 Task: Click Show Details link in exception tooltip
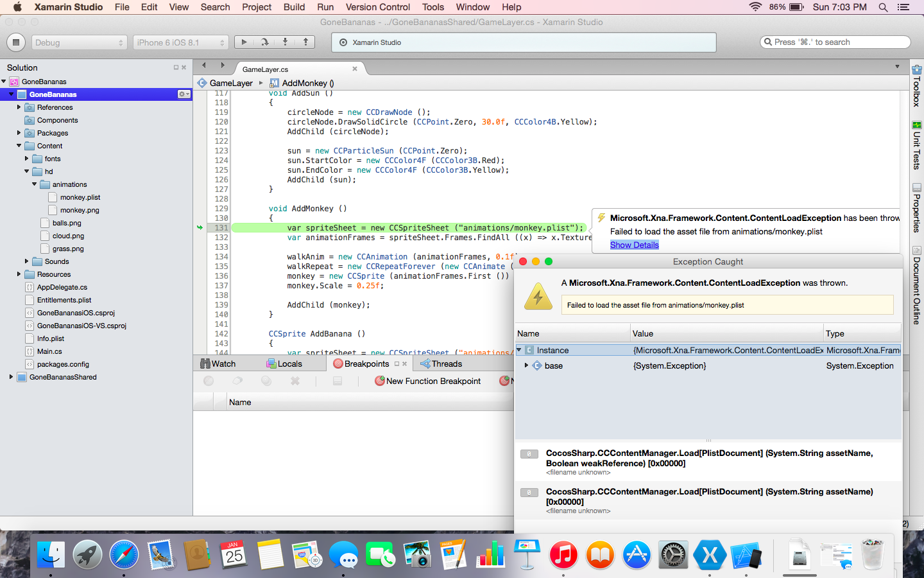(x=635, y=245)
